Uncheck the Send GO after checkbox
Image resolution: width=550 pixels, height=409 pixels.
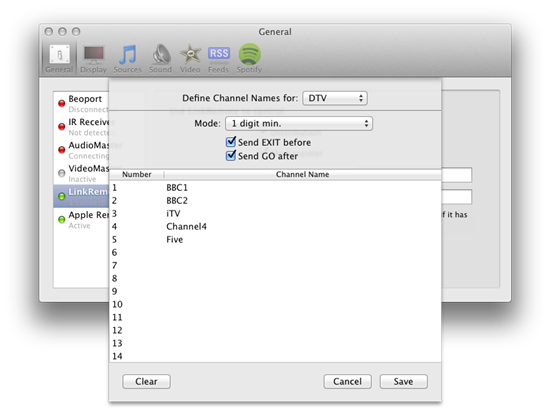[x=231, y=155]
